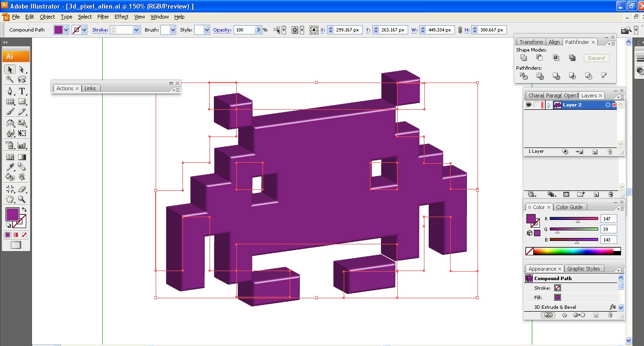Select the Symbol Sprayer tool

tap(10, 145)
